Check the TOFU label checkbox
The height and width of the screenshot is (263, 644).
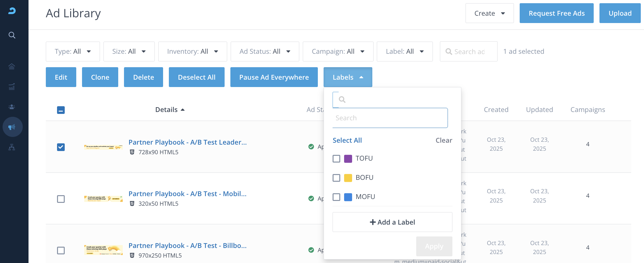click(336, 159)
